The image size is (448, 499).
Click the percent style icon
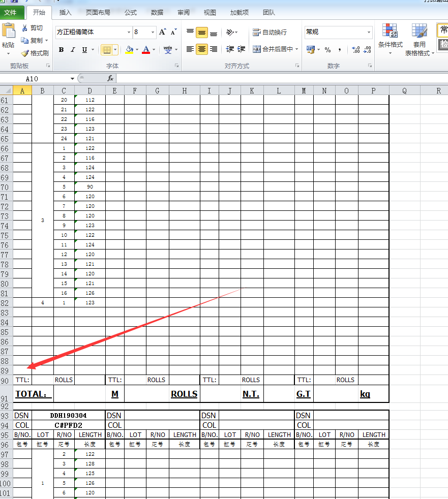pyautogui.click(x=327, y=50)
